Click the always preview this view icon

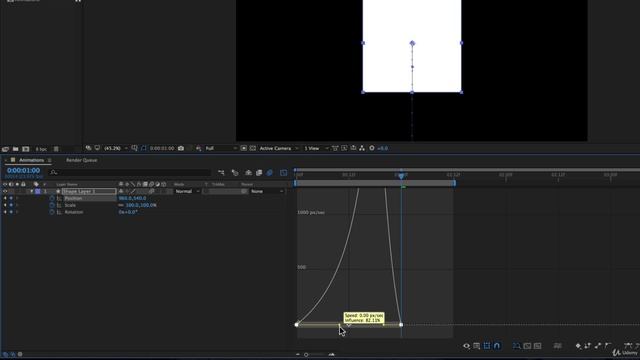coord(88,148)
